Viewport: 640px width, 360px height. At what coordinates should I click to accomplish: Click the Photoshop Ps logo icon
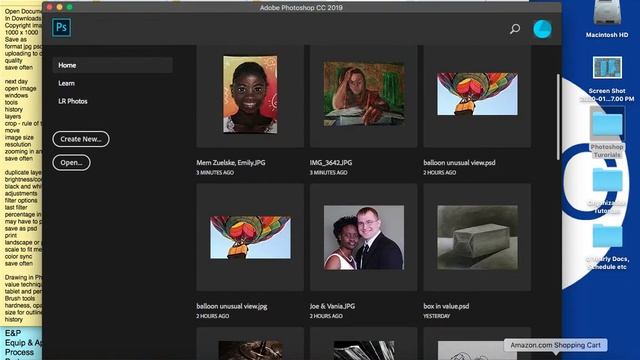62,28
